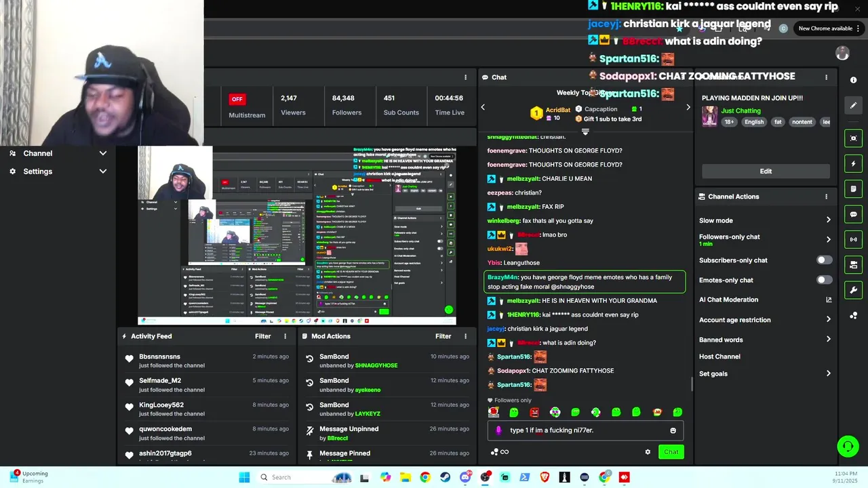Open AI Chat Moderation external link icon
The image size is (868, 488).
[828, 300]
